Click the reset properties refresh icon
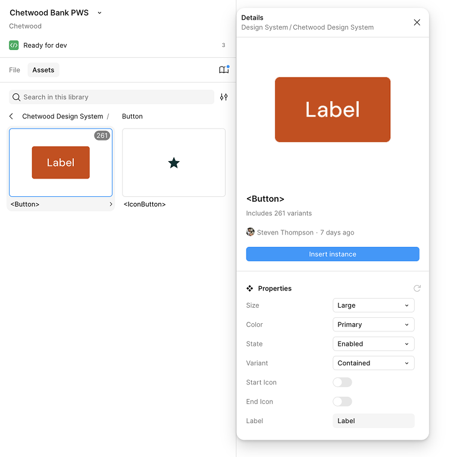 coord(417,289)
